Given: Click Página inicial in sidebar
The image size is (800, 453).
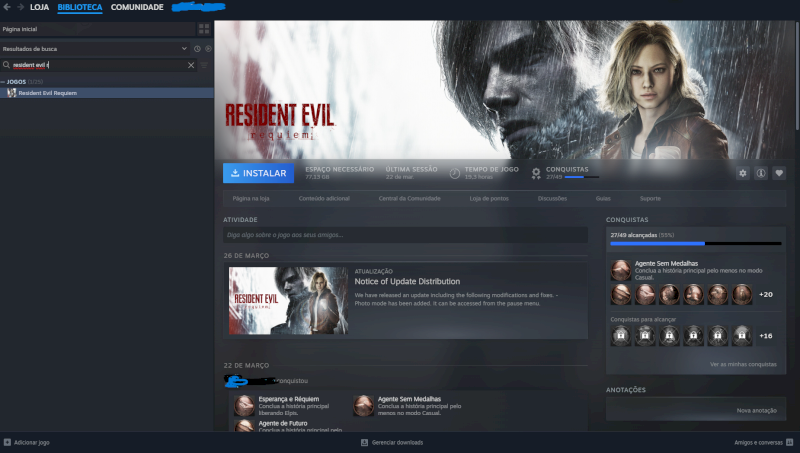Looking at the screenshot, I should click(x=20, y=29).
